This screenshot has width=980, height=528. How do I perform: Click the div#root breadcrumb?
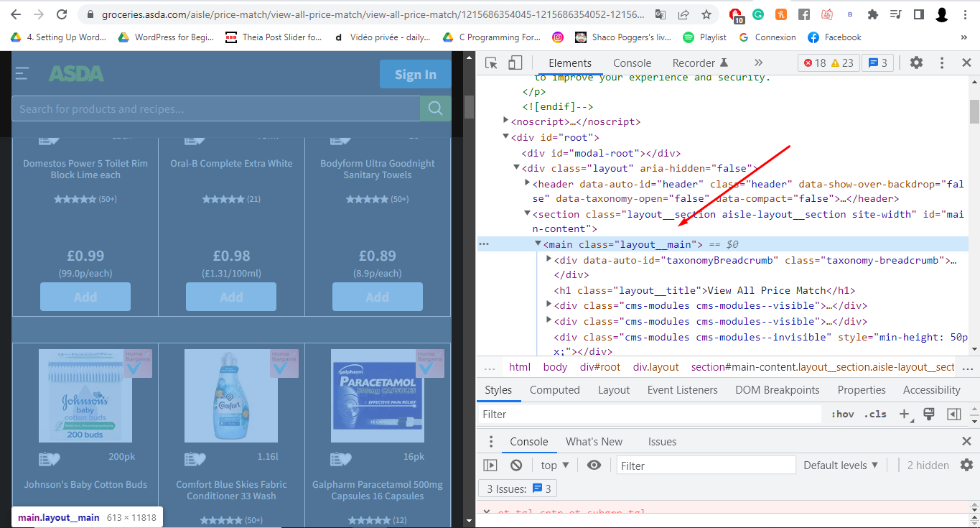point(600,367)
